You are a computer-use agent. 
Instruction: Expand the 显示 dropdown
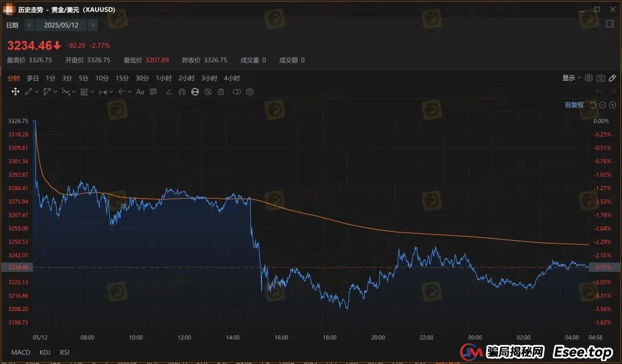tap(572, 78)
